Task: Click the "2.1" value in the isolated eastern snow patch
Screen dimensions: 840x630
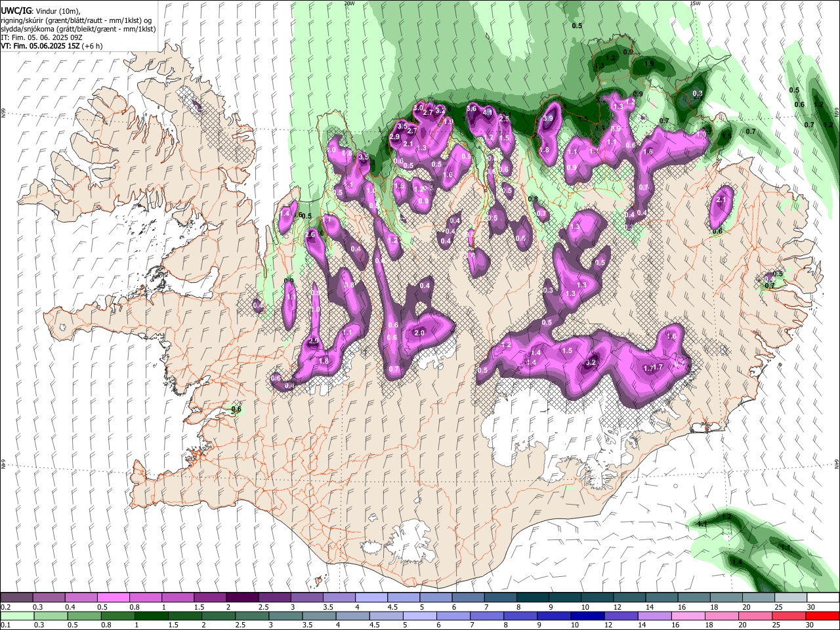Action: tap(721, 199)
